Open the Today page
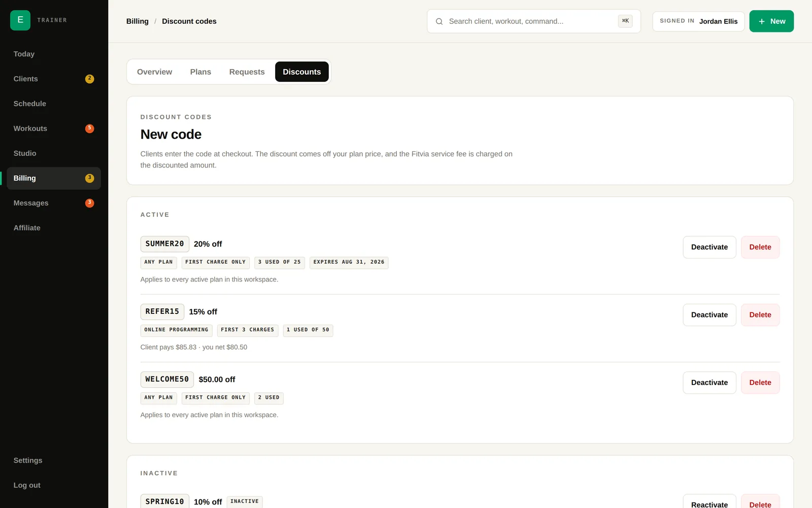This screenshot has width=812, height=508. coord(54,54)
